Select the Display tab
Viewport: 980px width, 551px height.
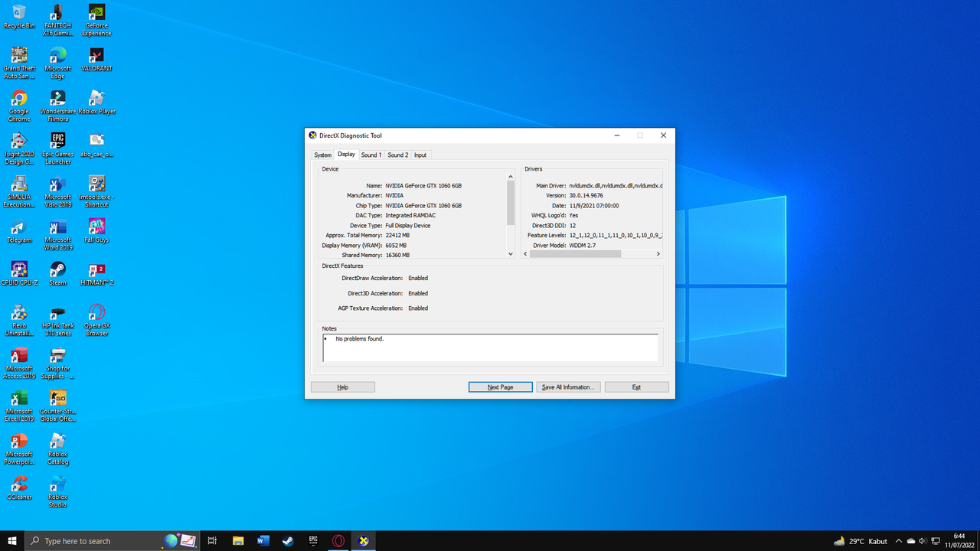click(x=347, y=154)
